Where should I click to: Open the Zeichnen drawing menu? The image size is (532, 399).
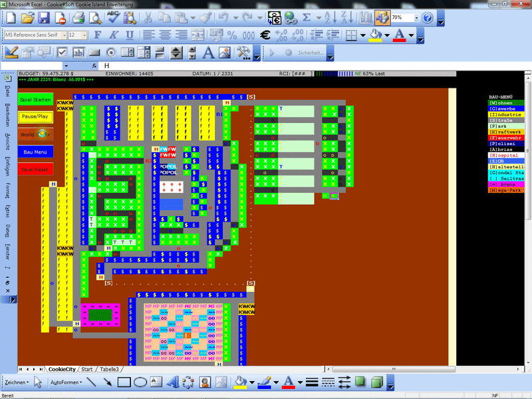point(16,382)
